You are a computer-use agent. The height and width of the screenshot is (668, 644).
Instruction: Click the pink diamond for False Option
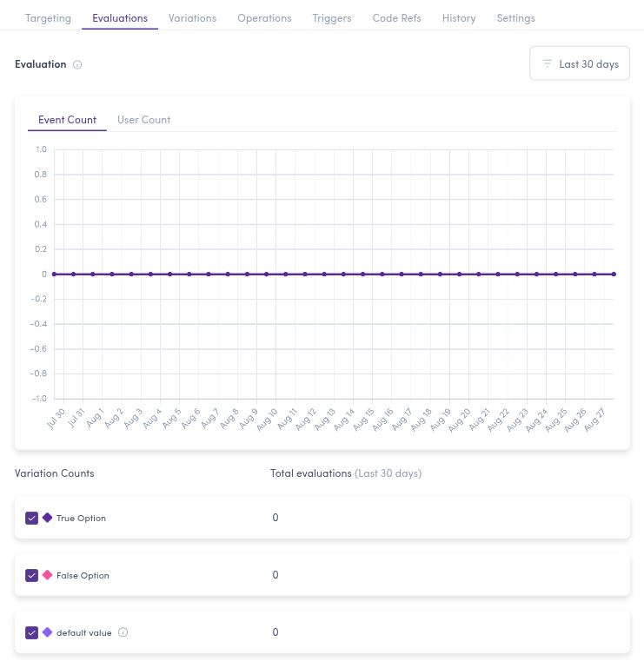click(47, 575)
